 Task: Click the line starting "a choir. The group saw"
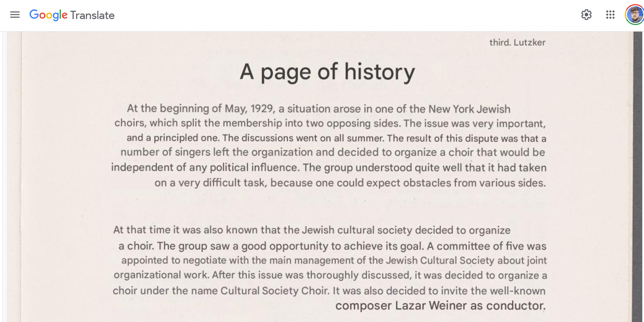332,246
